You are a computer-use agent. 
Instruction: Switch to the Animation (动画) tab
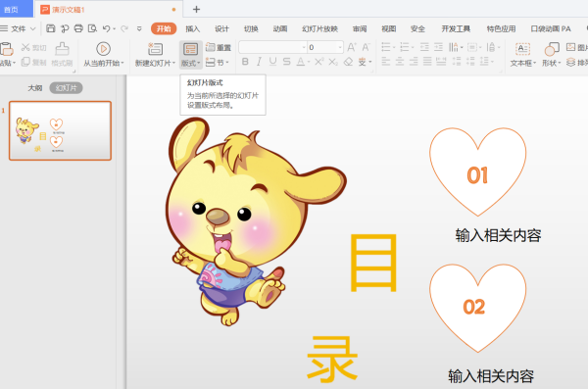pos(280,28)
